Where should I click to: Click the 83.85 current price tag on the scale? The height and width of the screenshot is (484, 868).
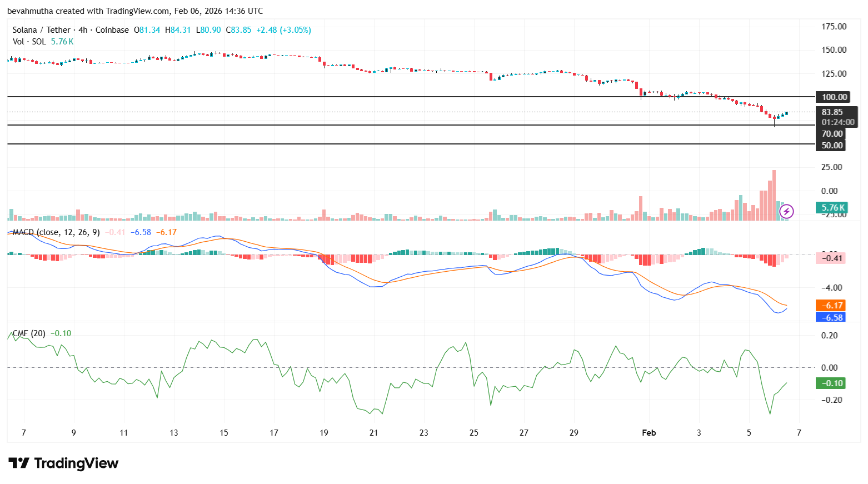pos(831,112)
